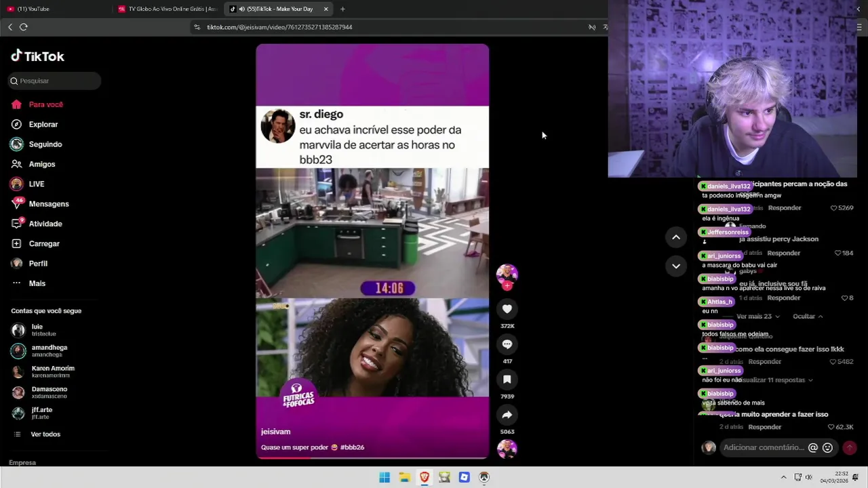Open Perfil avatar icon
Image resolution: width=868 pixels, height=488 pixels.
tap(16, 263)
